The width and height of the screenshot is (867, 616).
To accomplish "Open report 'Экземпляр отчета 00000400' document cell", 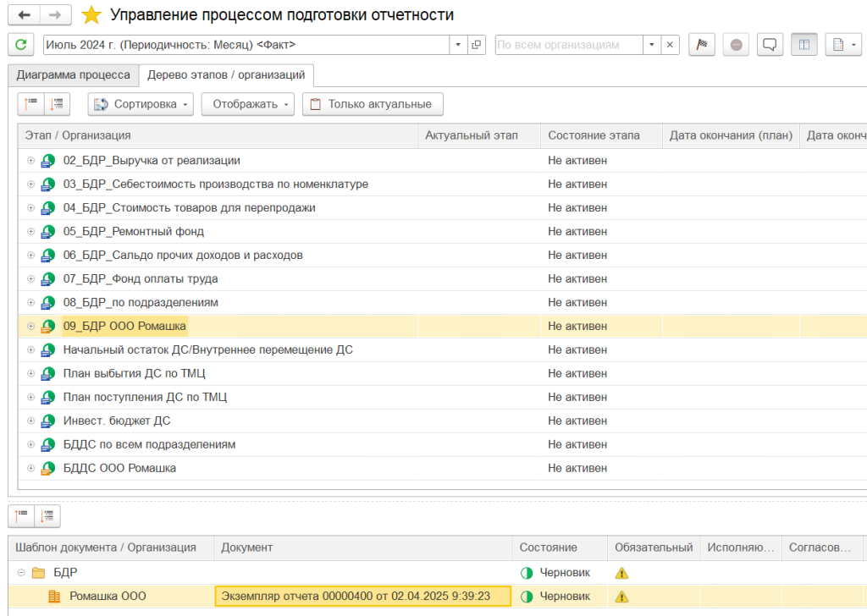I will [x=362, y=597].
